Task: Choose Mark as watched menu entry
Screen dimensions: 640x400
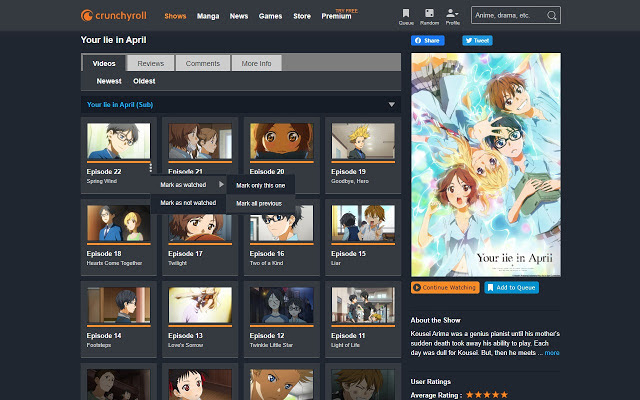Action: click(188, 185)
